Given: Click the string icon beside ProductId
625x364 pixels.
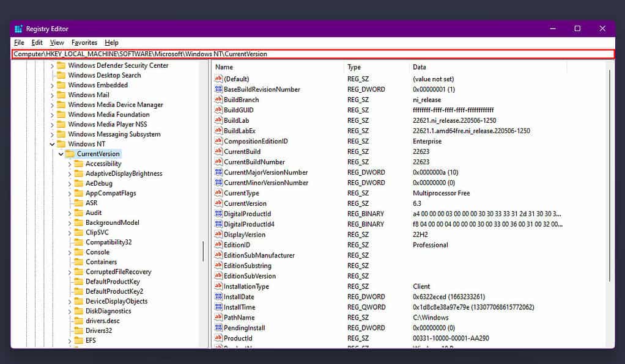Looking at the screenshot, I should coord(218,338).
